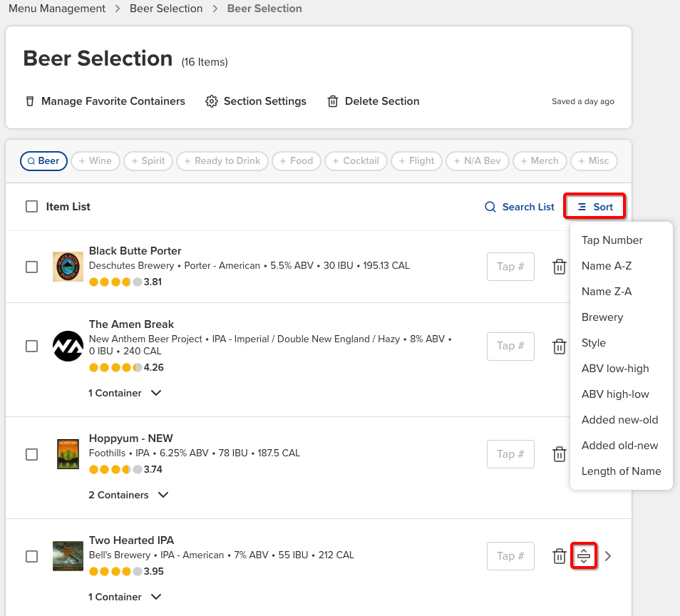This screenshot has width=680, height=616.
Task: Expand 2 Containers under Hoppyum - NEW
Action: (129, 494)
